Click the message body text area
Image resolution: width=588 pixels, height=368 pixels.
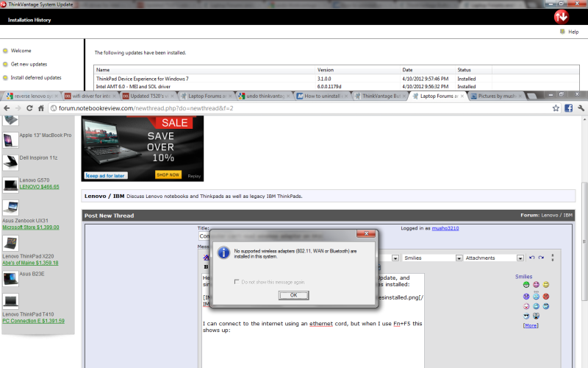click(x=313, y=321)
